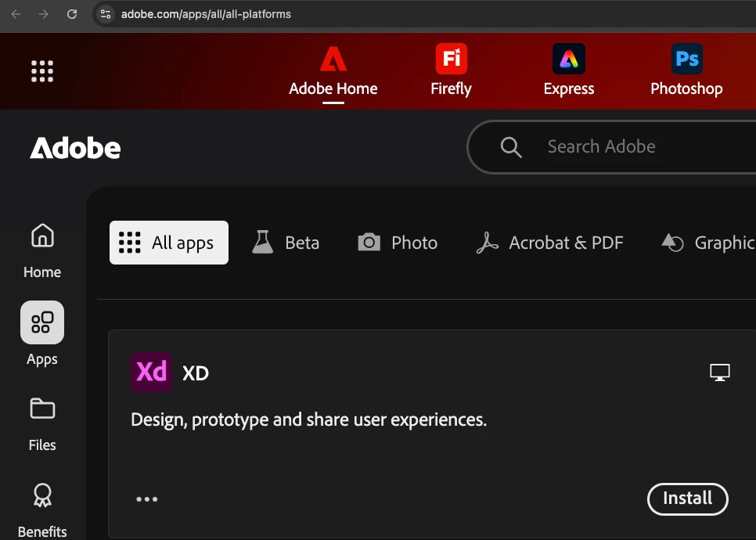Click the XD description text
The image size is (756, 540).
(308, 419)
